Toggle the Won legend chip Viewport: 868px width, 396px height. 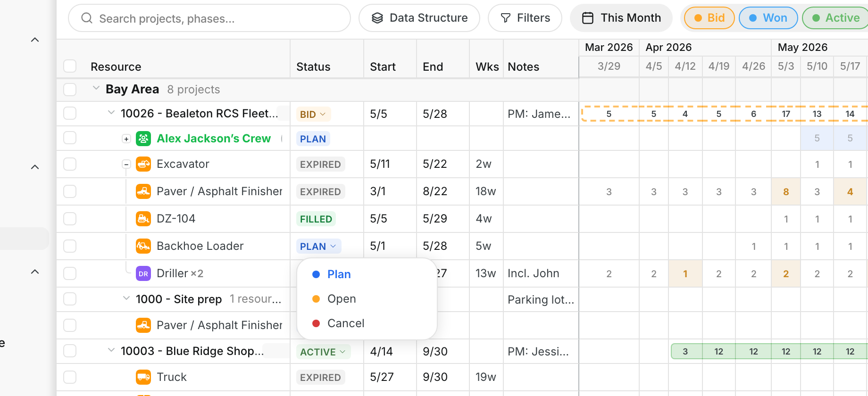[x=768, y=18]
